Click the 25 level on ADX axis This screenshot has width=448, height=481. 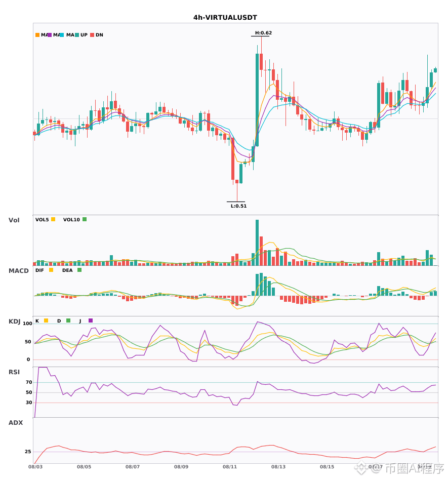point(28,452)
